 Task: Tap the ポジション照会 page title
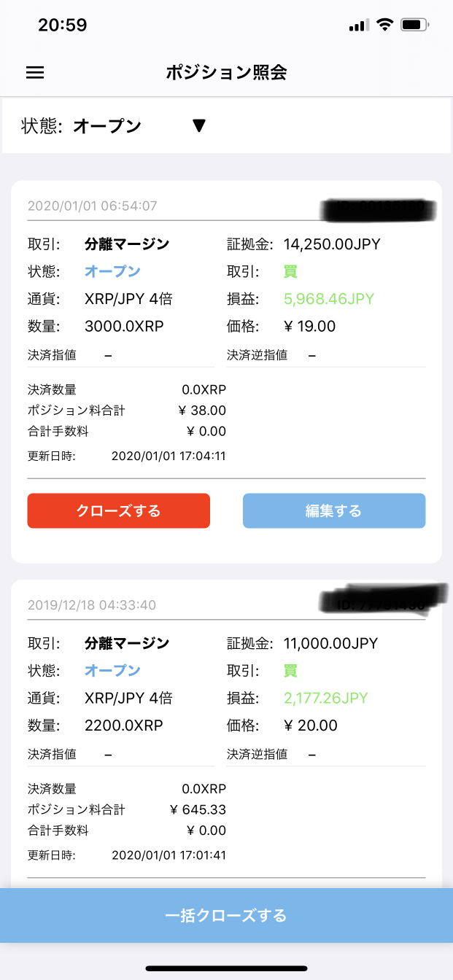click(x=226, y=72)
